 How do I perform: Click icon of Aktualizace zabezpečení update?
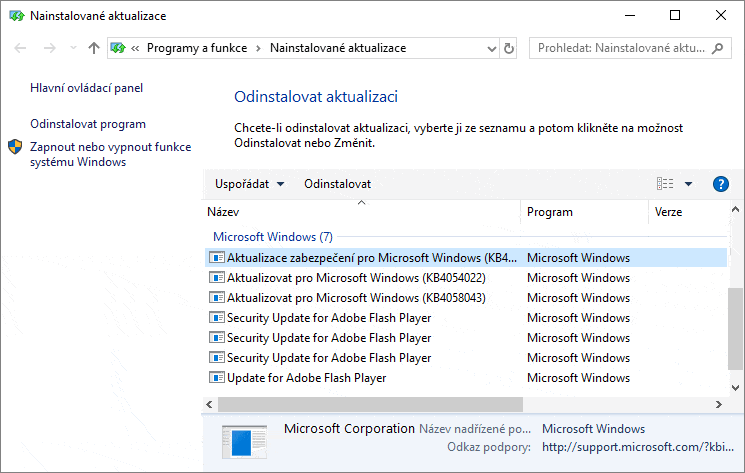click(217, 257)
